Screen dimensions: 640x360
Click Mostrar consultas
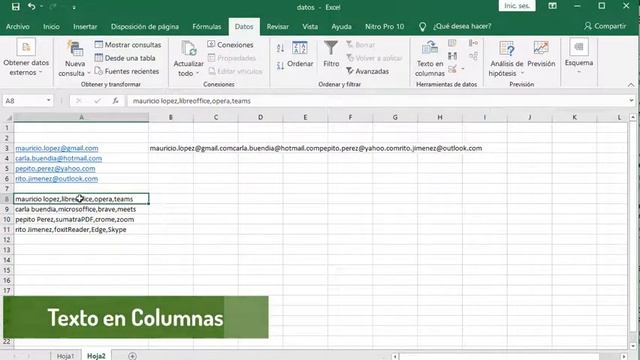[x=128, y=44]
